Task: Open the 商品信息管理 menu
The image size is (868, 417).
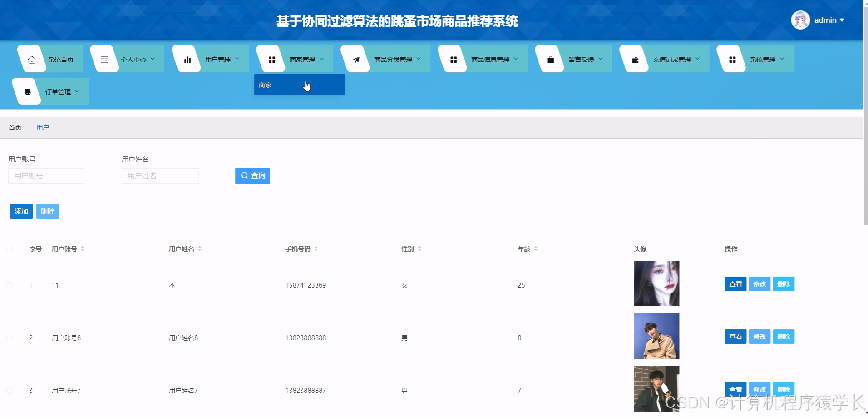Action: pos(490,59)
